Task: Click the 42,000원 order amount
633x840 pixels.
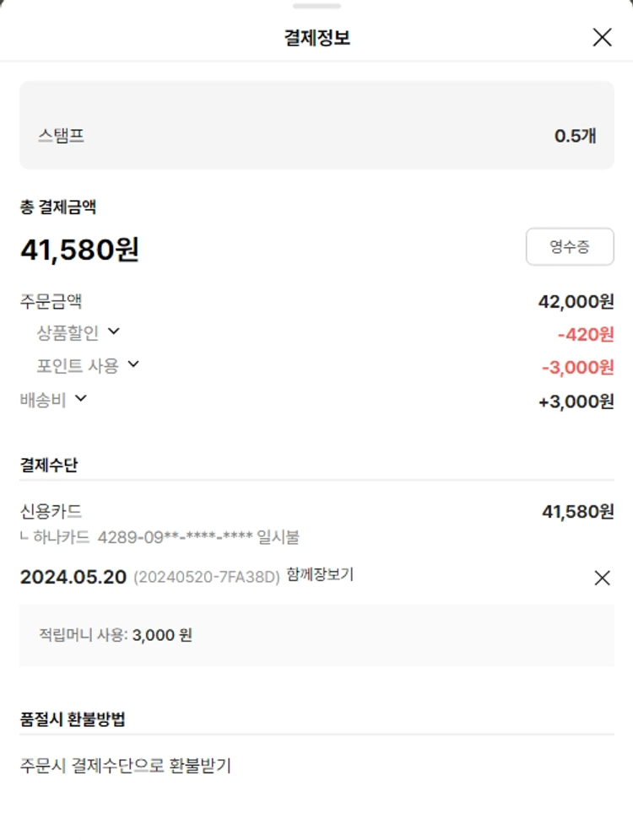Action: pos(576,301)
